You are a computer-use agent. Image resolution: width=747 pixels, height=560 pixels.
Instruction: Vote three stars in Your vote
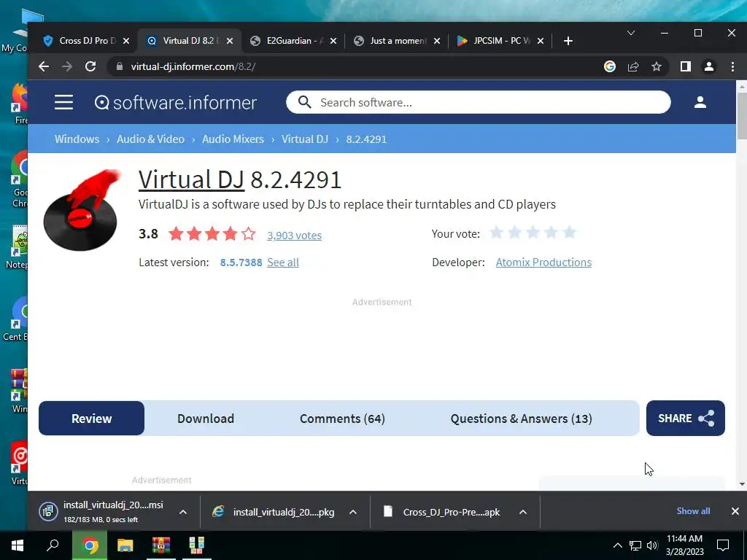click(x=533, y=233)
